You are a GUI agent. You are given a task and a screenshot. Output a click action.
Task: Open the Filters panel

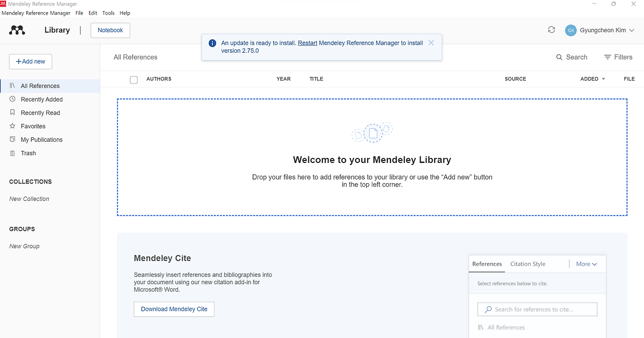pyautogui.click(x=618, y=57)
